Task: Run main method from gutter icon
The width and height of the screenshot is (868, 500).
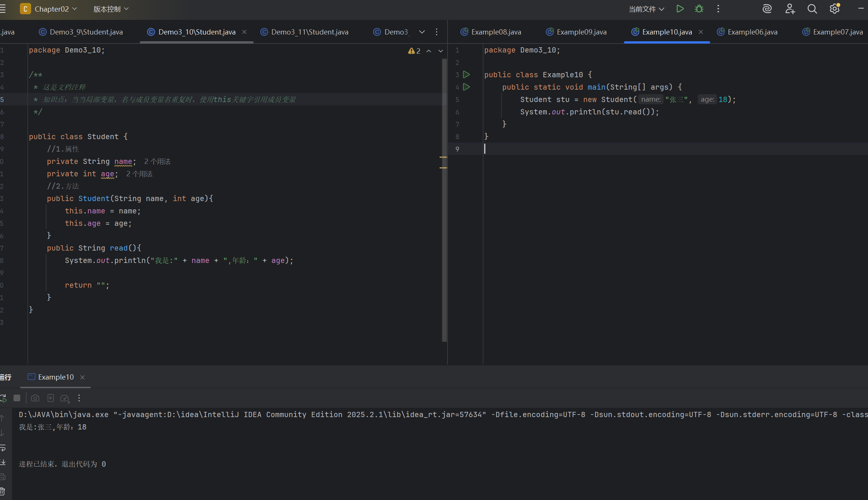Action: tap(467, 87)
